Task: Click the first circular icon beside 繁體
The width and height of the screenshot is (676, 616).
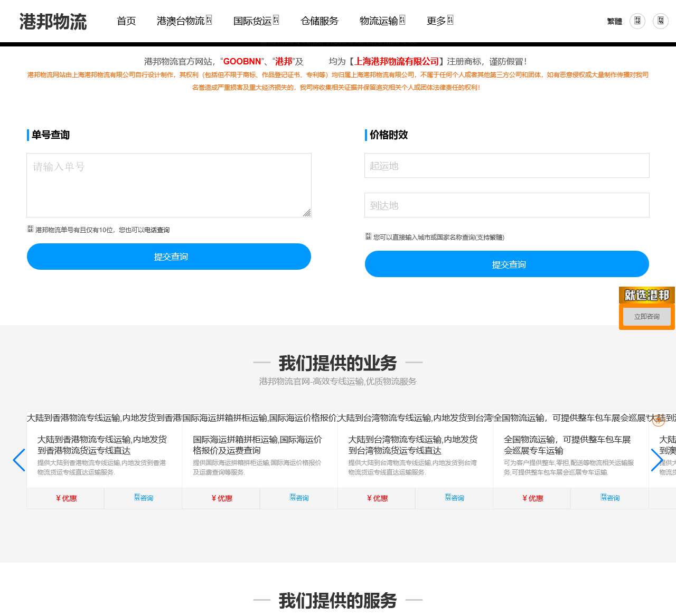Action: pos(637,21)
